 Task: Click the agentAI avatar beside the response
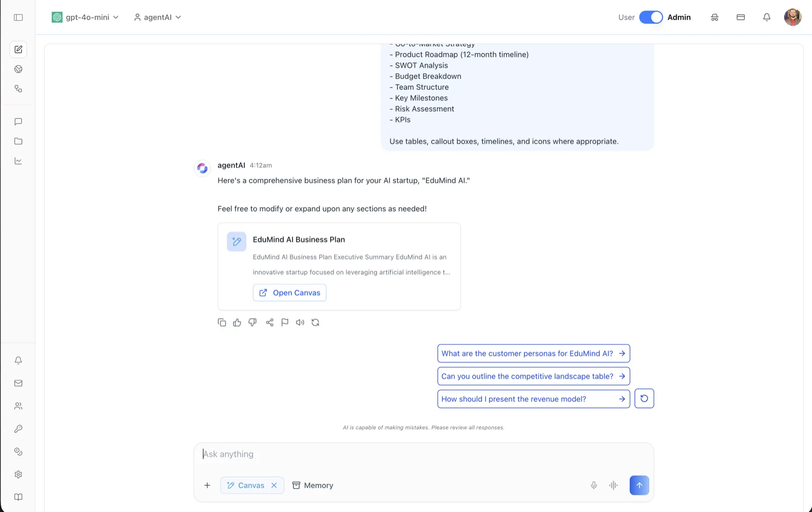202,168
